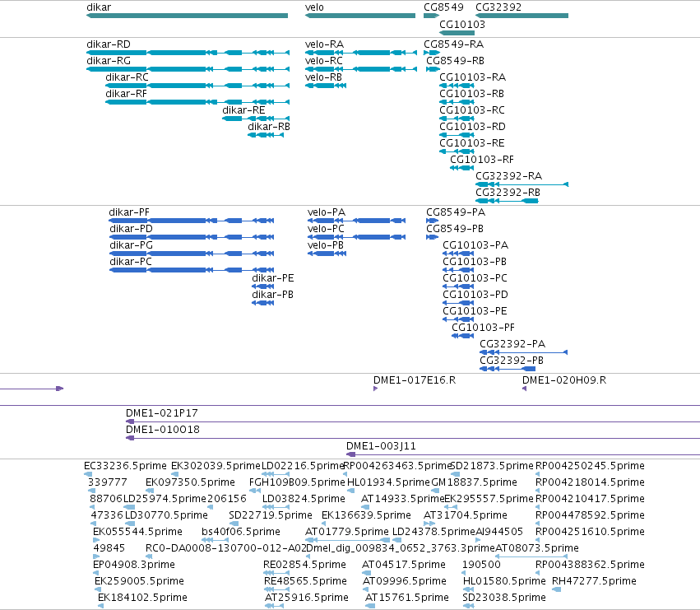Image resolution: width=700 pixels, height=610 pixels.
Task: Click the AT08073.5prime EST
Action: 531,556
